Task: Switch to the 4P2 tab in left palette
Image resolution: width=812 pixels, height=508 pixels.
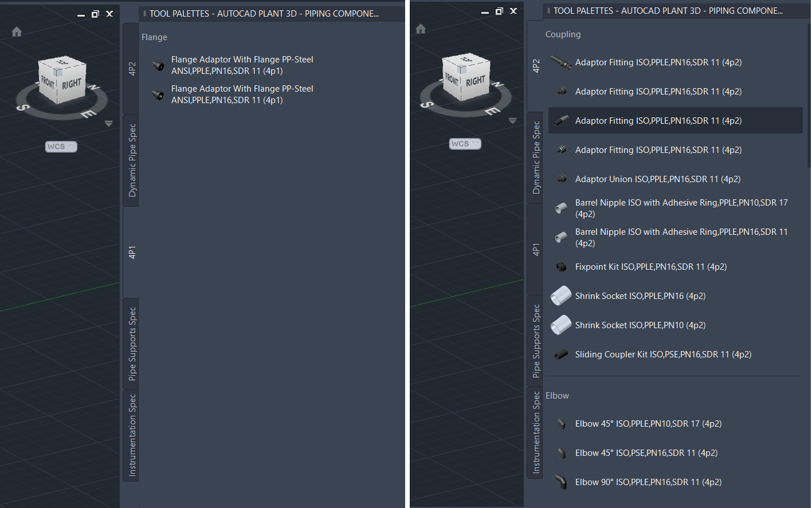Action: [131, 69]
